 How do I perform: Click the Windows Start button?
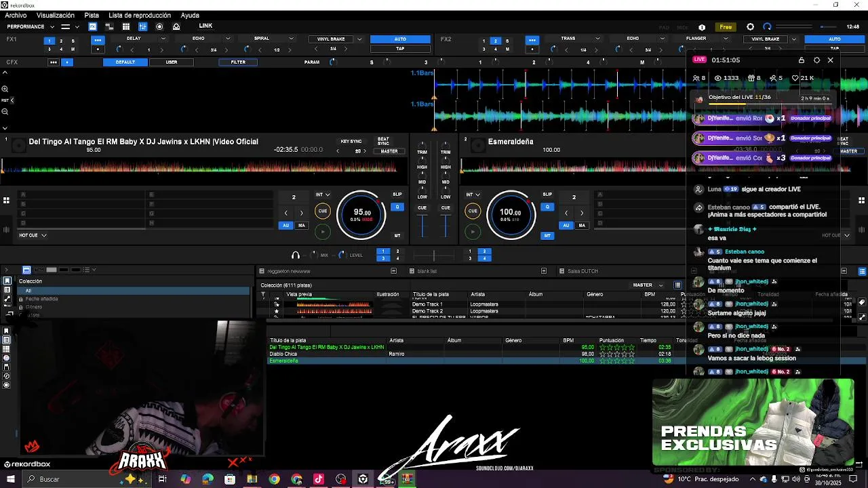10,479
